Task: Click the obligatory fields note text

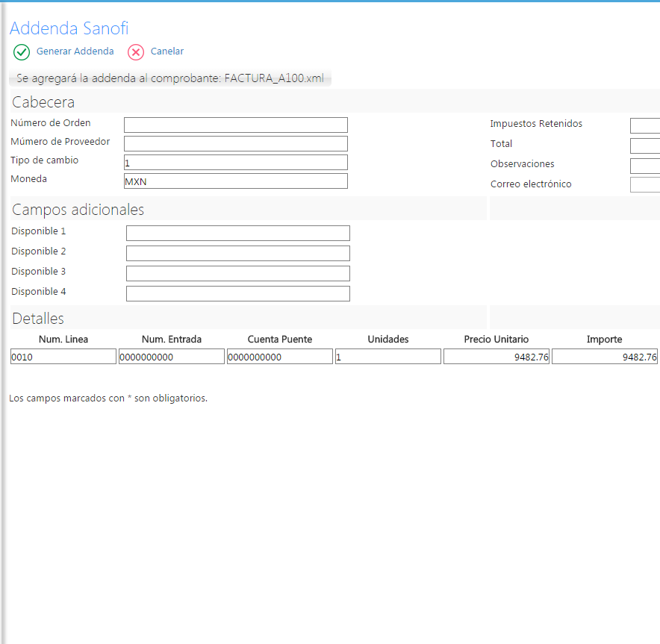Action: [x=108, y=398]
